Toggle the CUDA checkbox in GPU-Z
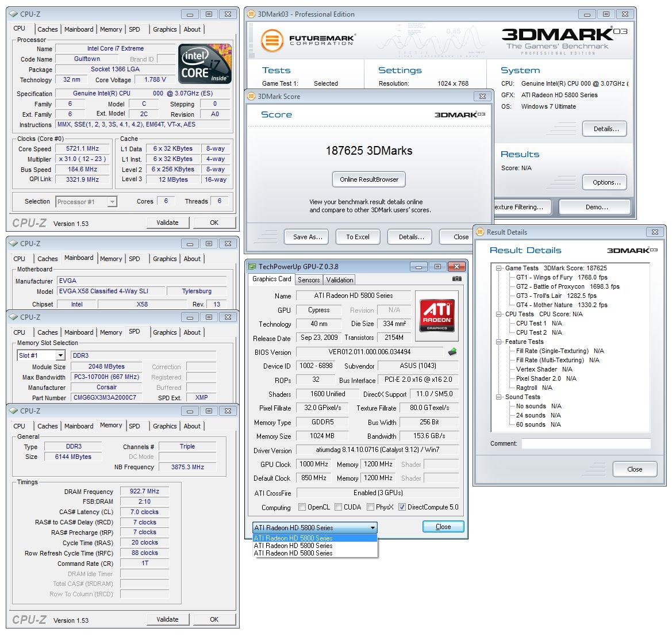 pos(338,507)
